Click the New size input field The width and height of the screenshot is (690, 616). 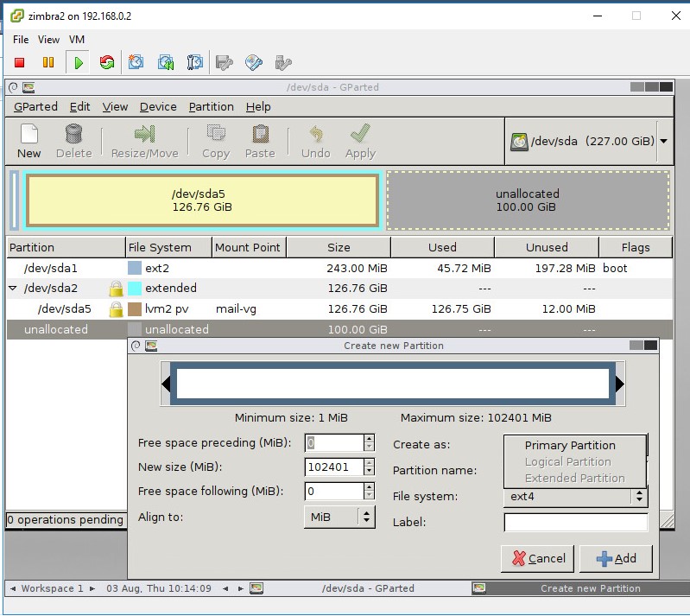pyautogui.click(x=334, y=467)
